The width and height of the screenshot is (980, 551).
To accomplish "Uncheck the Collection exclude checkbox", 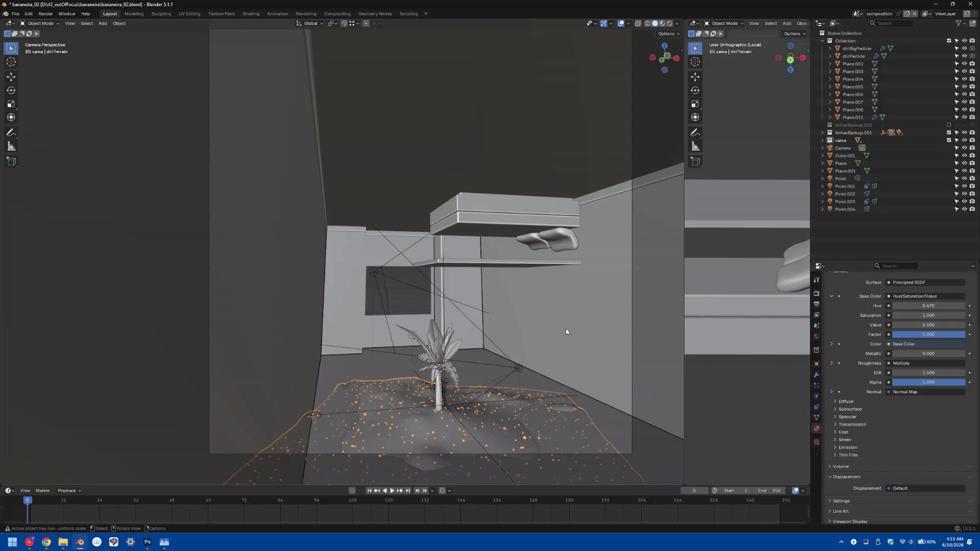I will coord(949,41).
